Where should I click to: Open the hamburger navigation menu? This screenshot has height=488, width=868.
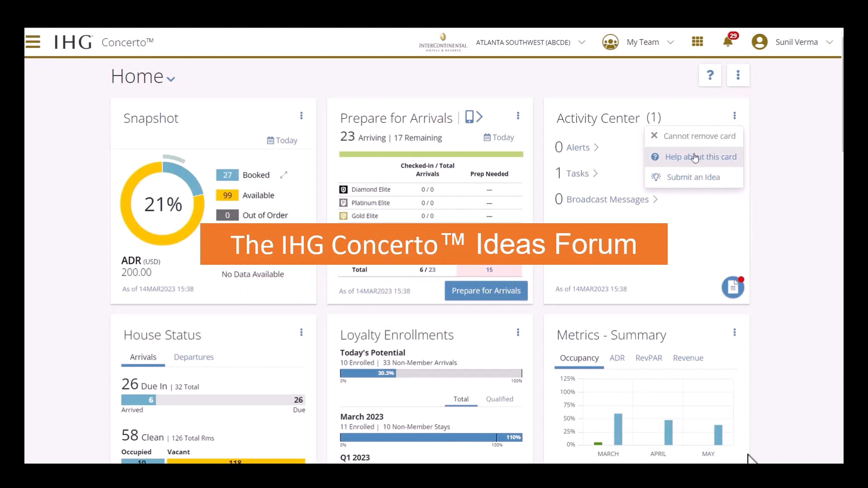click(33, 42)
